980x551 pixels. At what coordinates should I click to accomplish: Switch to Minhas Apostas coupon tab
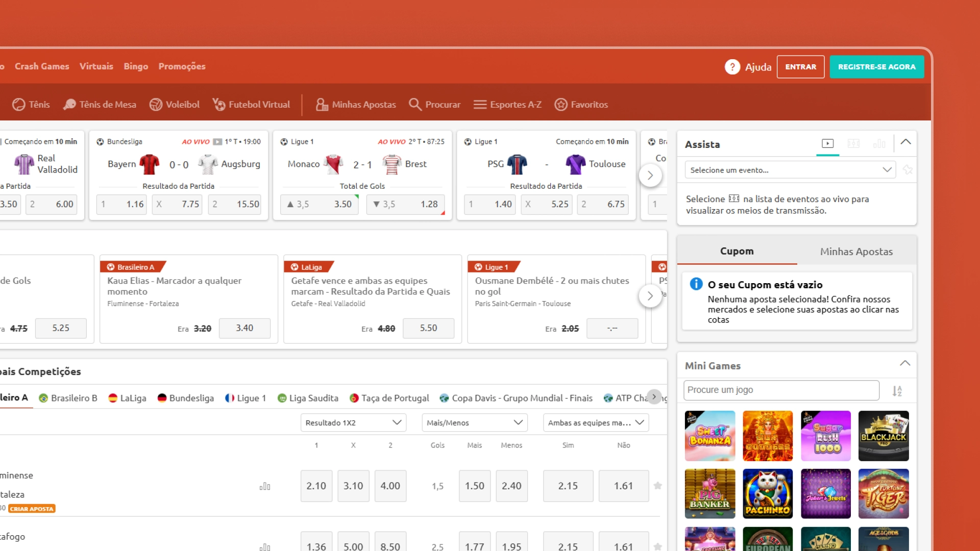[x=856, y=252]
